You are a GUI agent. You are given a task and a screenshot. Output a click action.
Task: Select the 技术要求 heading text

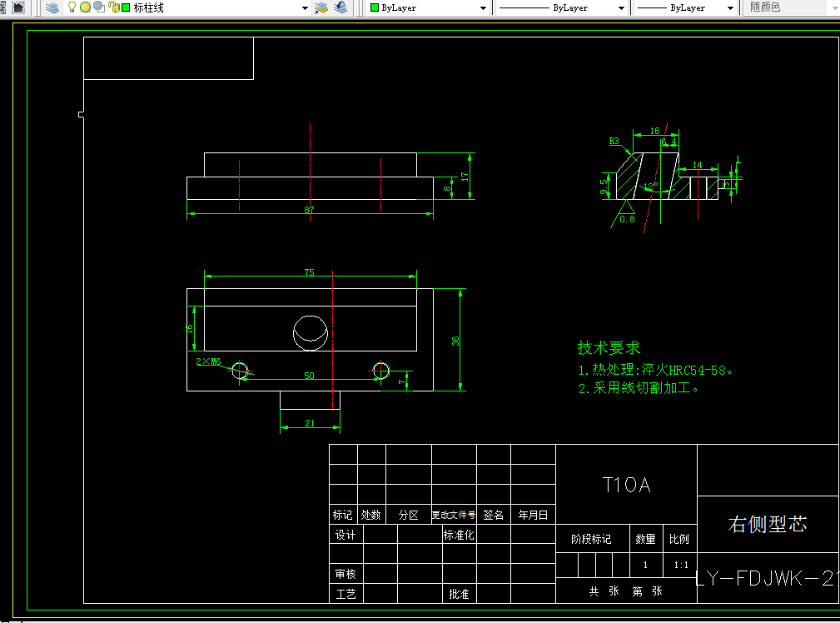(x=609, y=347)
